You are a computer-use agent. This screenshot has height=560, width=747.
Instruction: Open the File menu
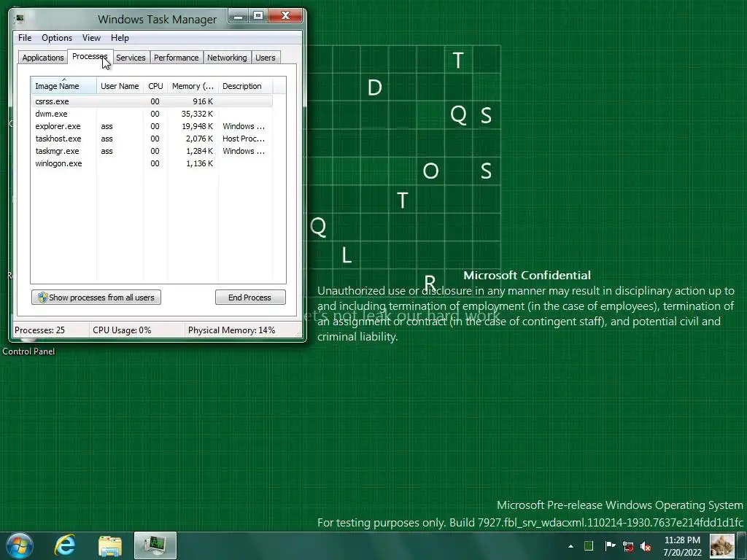pos(25,38)
